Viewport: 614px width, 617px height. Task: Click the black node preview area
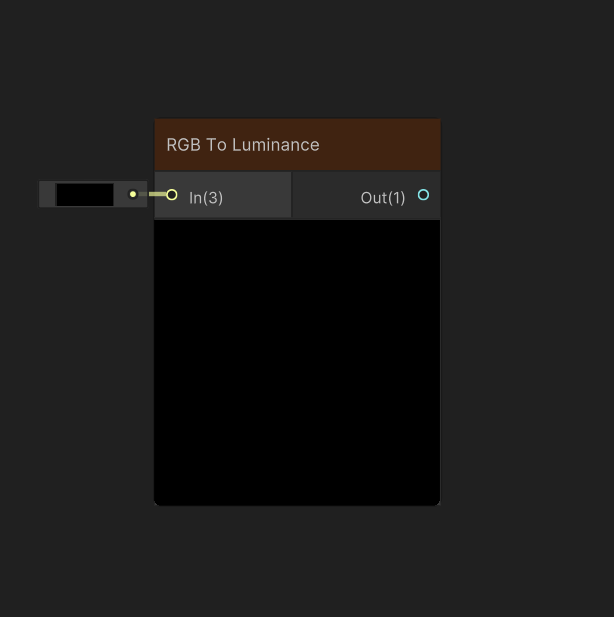(x=297, y=362)
